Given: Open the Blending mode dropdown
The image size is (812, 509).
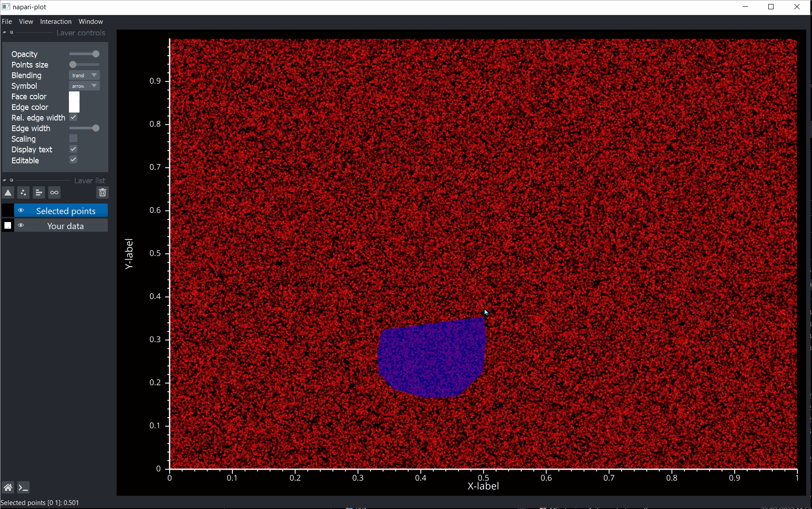Looking at the screenshot, I should [84, 75].
